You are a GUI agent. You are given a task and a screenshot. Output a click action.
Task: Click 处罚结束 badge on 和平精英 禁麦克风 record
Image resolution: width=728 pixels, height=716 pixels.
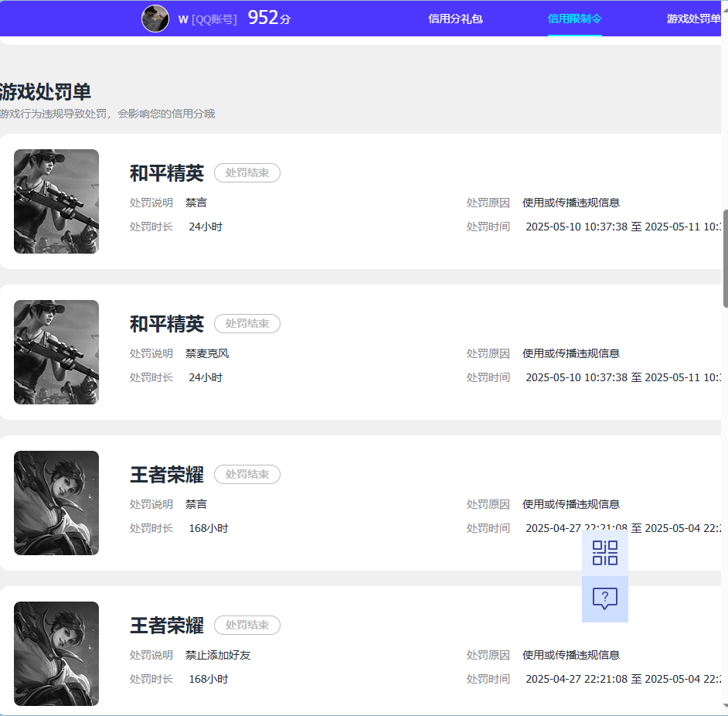(247, 324)
